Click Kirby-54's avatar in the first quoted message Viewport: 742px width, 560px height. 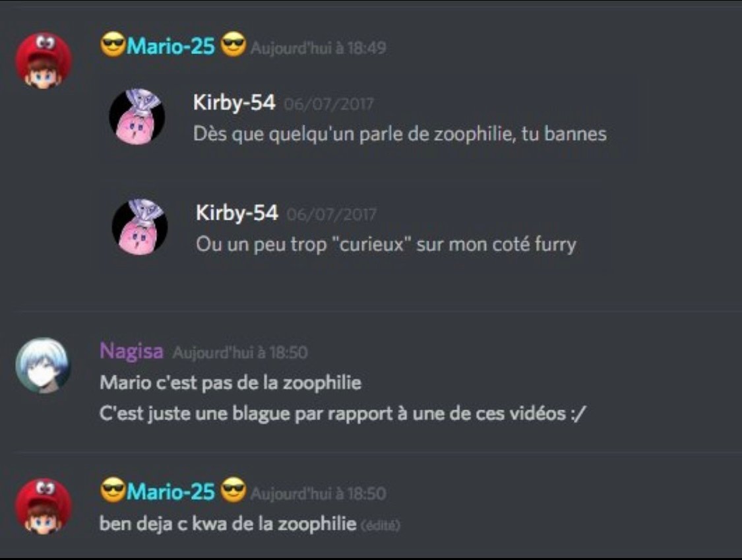click(x=137, y=117)
